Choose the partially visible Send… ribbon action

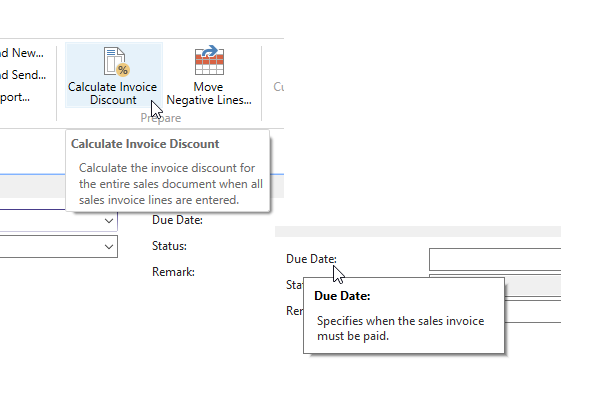(x=23, y=75)
